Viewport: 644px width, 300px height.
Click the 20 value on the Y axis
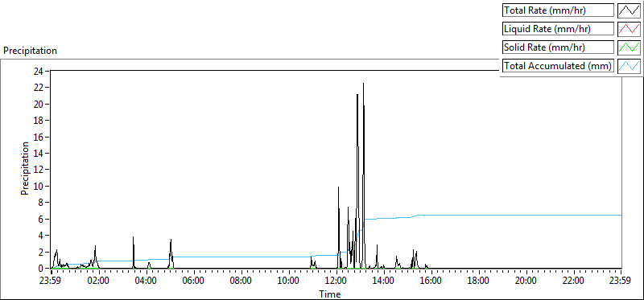pos(39,104)
